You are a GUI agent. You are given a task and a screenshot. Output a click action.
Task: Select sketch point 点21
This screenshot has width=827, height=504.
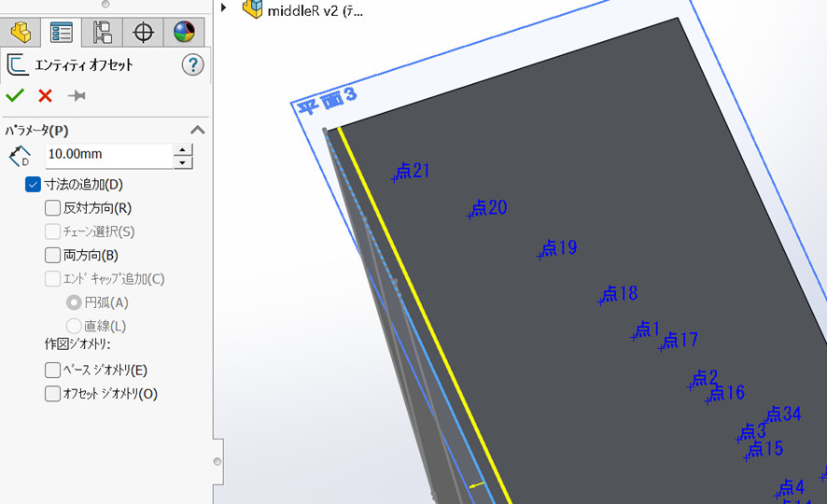point(412,172)
